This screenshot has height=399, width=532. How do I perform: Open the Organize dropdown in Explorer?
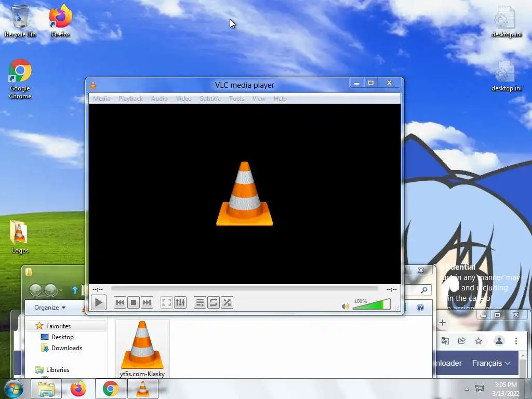point(49,308)
